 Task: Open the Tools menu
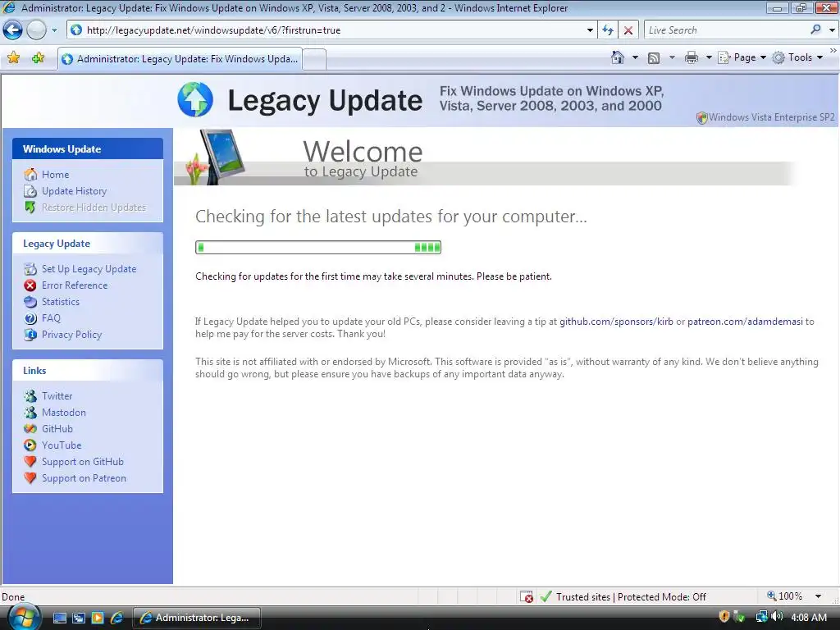click(797, 57)
